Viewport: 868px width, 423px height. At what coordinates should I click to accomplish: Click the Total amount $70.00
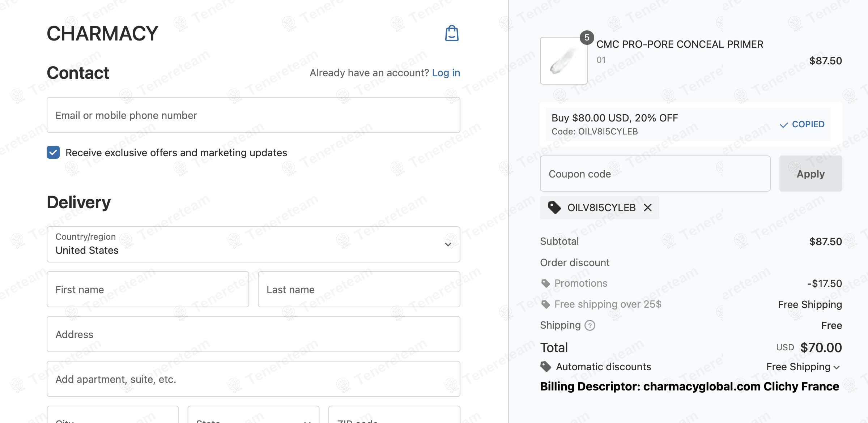pyautogui.click(x=821, y=347)
